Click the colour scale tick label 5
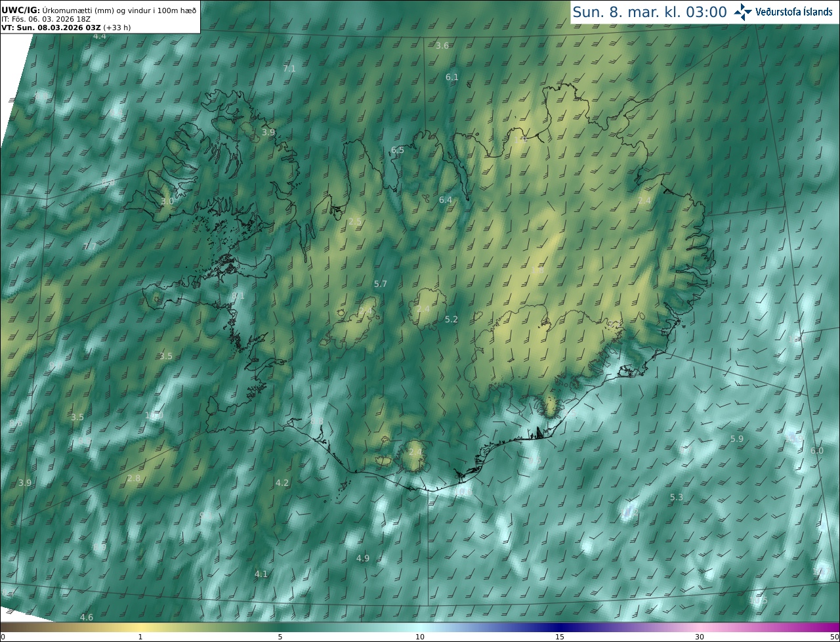 [x=280, y=637]
